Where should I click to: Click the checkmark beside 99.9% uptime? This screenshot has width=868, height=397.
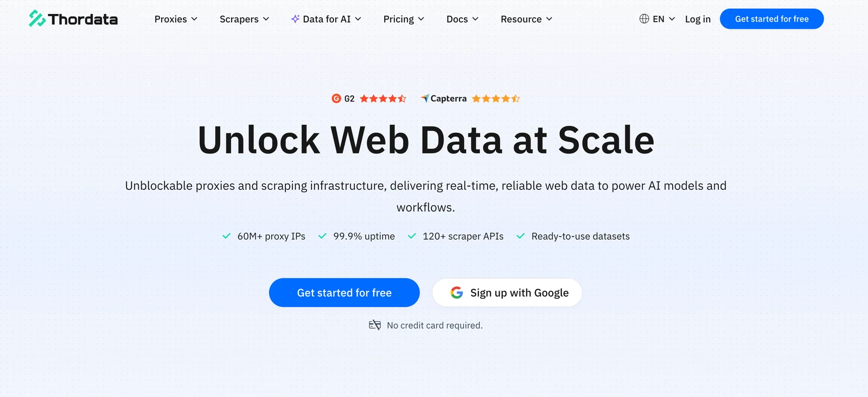tap(322, 236)
